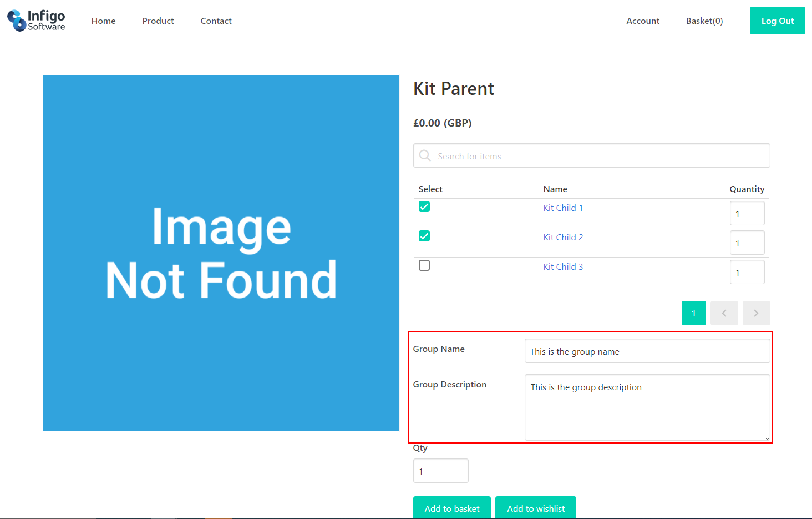Go to next page arrow

(757, 313)
